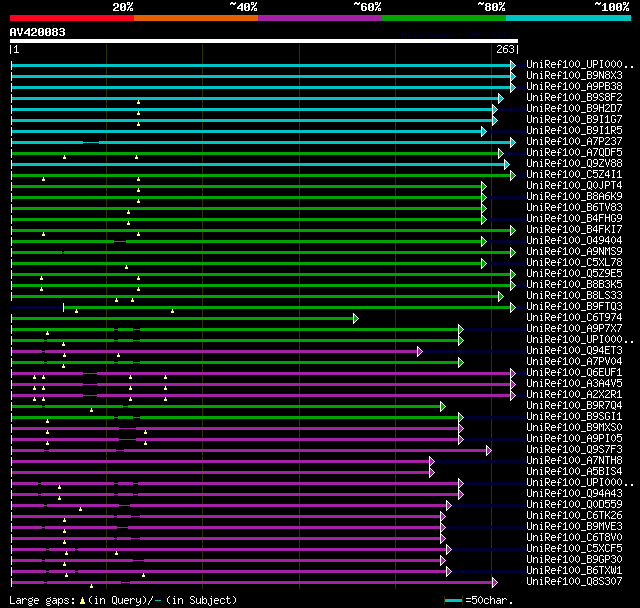The image size is (640, 608).
Task: Click the green ~80% identity legend segment
Action: pos(444,18)
